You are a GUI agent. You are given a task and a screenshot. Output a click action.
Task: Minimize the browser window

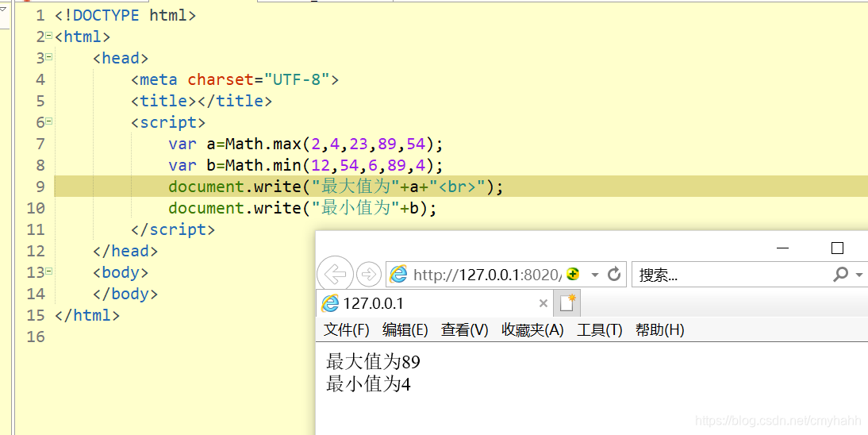pos(783,248)
